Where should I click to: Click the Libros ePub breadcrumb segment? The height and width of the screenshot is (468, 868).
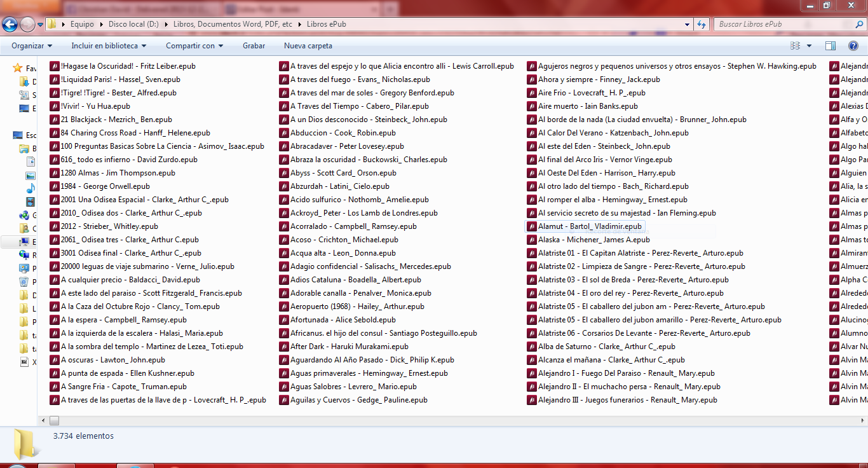point(326,24)
